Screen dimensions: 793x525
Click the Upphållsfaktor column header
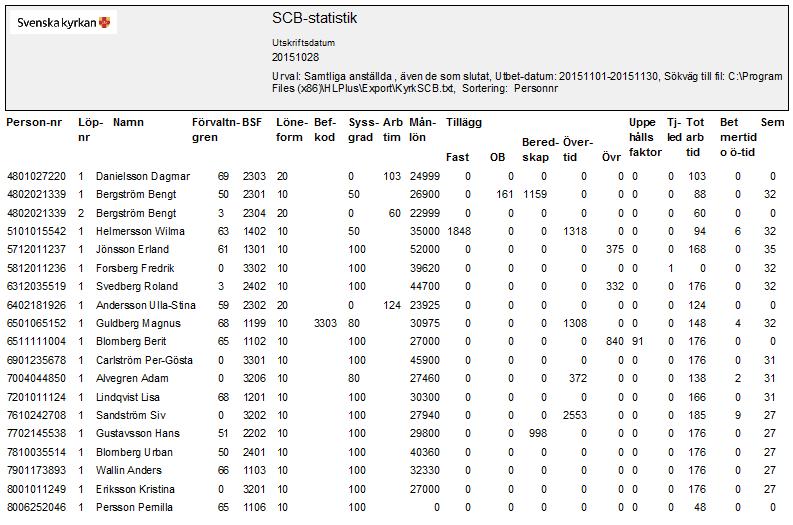pos(645,137)
